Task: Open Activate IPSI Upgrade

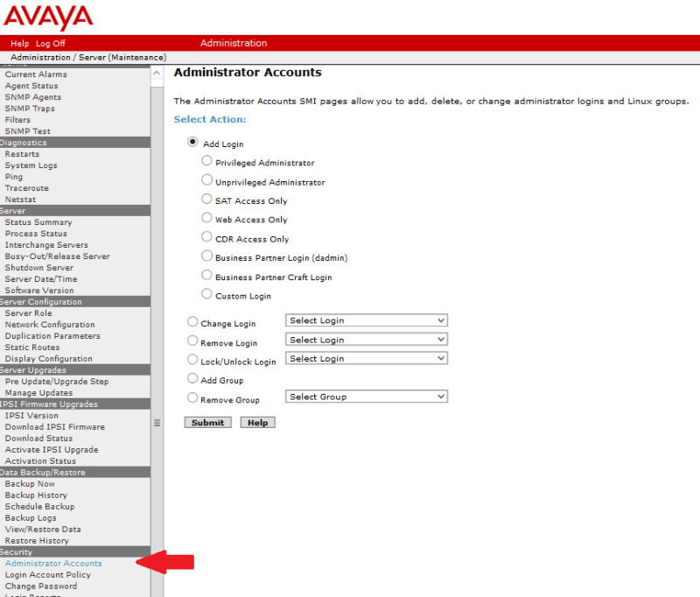Action: (52, 450)
